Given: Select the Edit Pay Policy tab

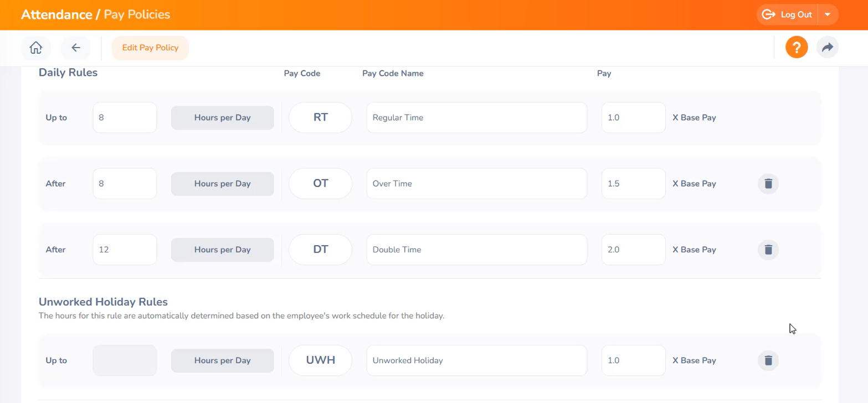Looking at the screenshot, I should coord(150,48).
